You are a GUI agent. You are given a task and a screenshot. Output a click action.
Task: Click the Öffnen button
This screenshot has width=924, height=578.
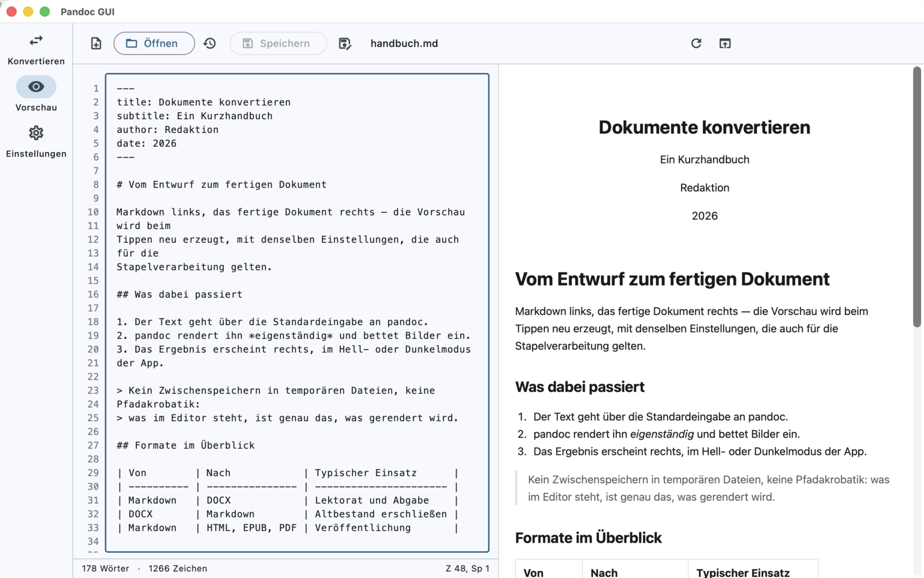coord(154,43)
